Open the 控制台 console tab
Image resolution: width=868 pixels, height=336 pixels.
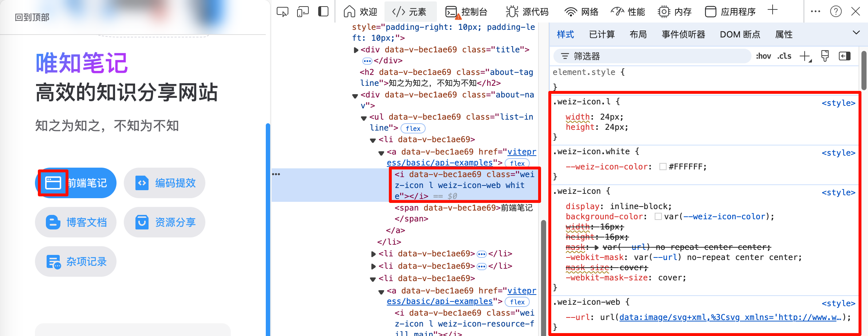tap(466, 12)
